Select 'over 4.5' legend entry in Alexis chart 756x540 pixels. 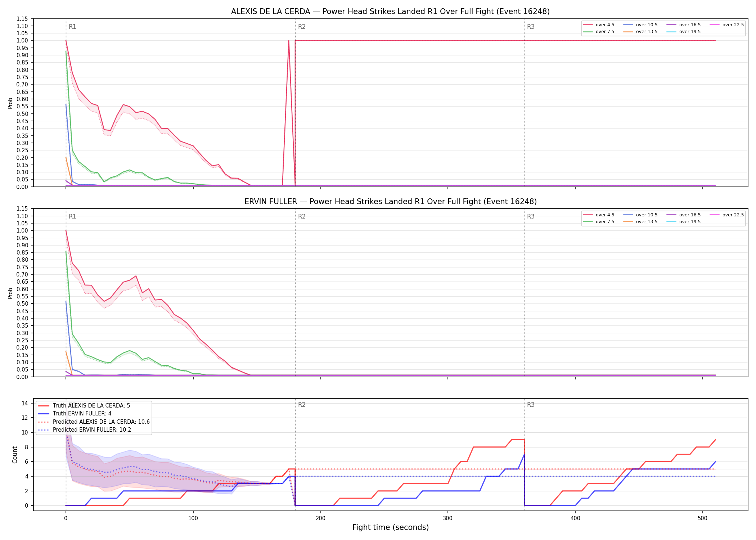pyautogui.click(x=599, y=25)
